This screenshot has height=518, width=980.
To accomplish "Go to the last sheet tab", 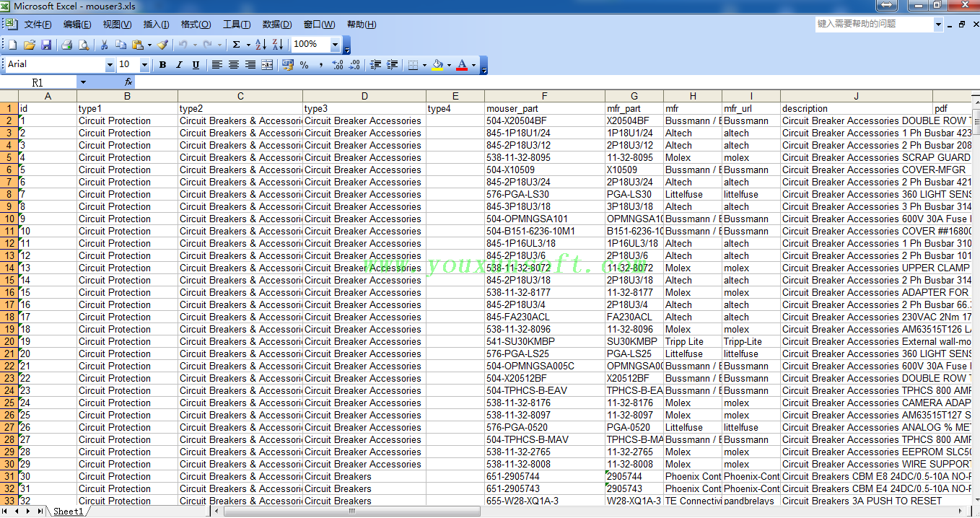I will (39, 512).
